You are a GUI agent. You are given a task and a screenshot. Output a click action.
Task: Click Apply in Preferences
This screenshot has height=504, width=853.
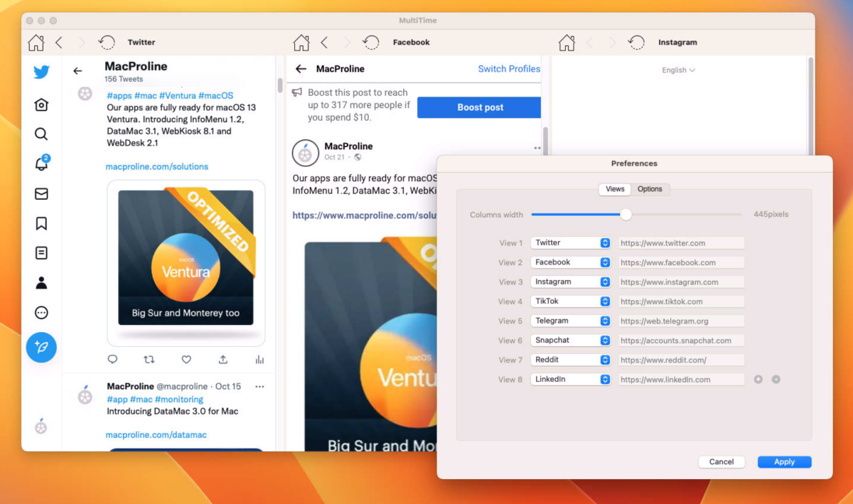coord(785,462)
